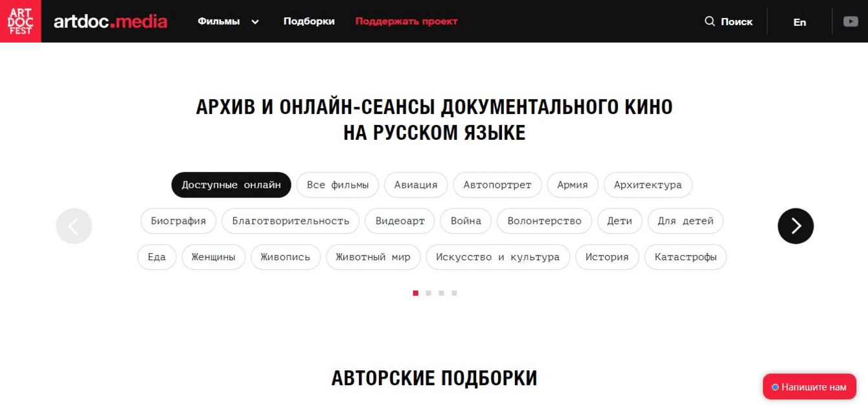Open the Фильмы menu item
The height and width of the screenshot is (411, 868).
218,21
